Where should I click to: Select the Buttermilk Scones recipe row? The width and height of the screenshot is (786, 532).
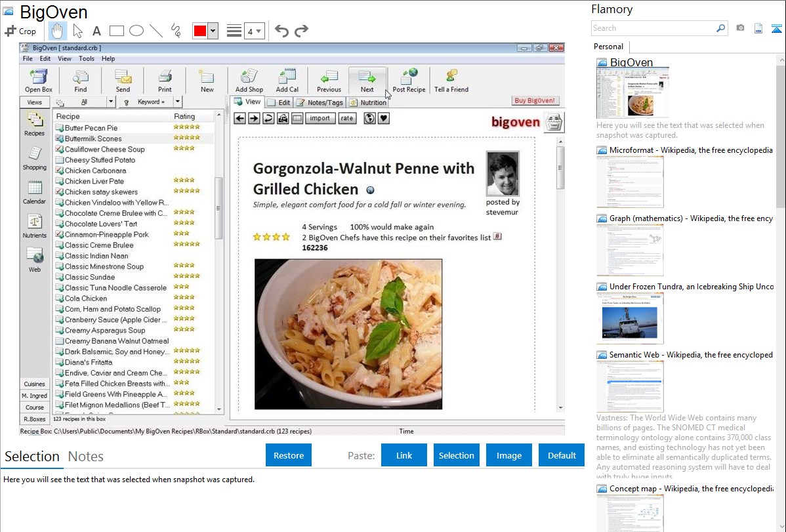(133, 138)
